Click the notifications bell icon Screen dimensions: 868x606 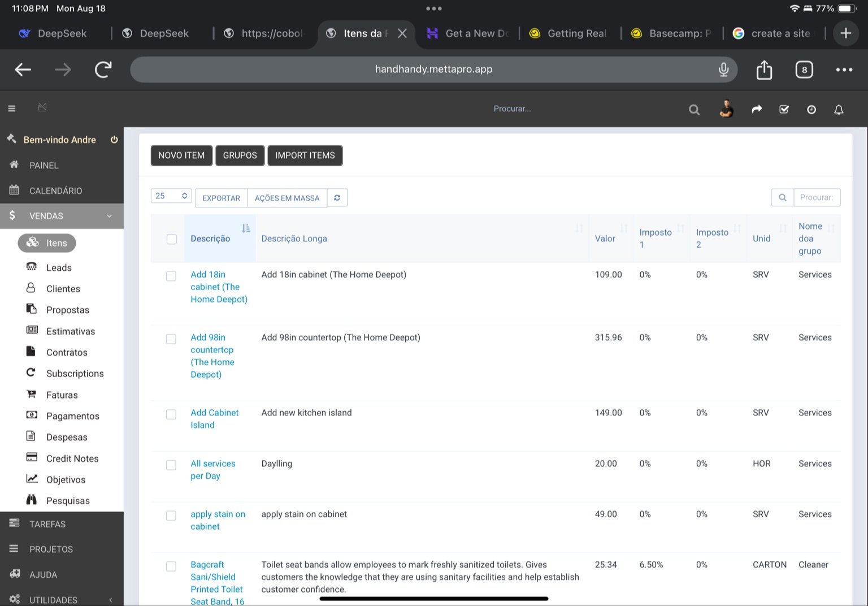(x=839, y=110)
